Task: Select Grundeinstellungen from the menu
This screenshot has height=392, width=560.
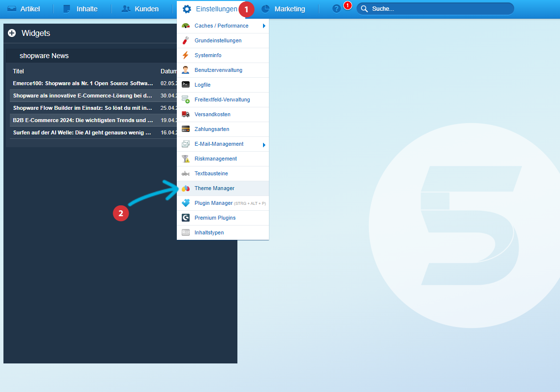Action: (223, 40)
